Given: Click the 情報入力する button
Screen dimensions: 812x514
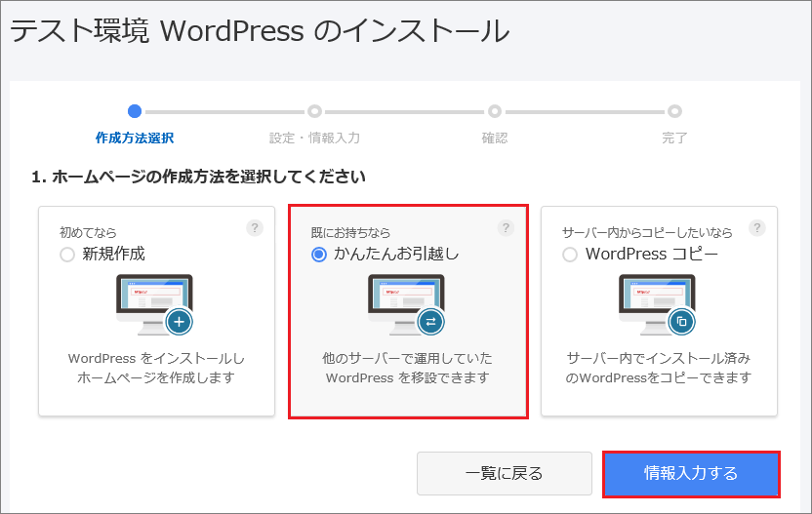Looking at the screenshot, I should [x=691, y=474].
